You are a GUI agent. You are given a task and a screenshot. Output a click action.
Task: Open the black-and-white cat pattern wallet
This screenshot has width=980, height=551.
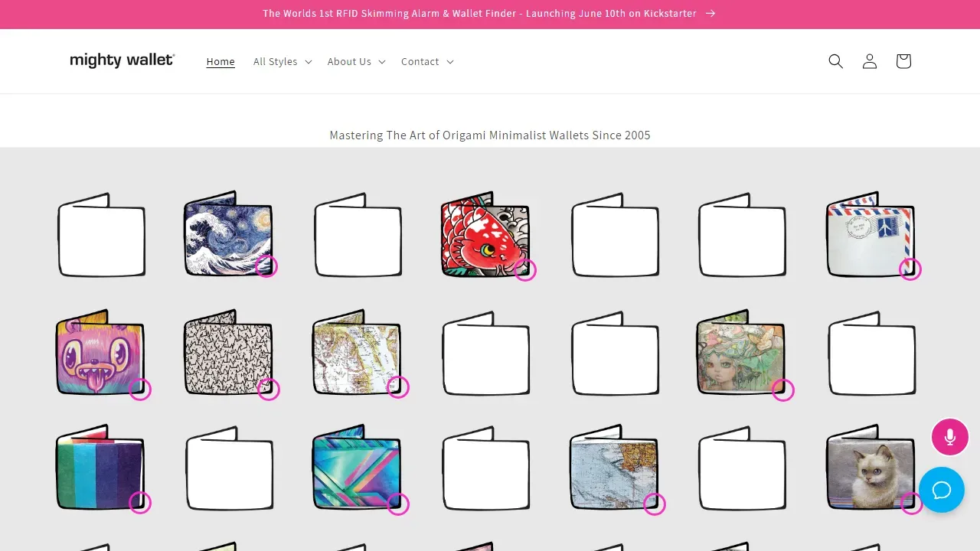click(x=230, y=352)
